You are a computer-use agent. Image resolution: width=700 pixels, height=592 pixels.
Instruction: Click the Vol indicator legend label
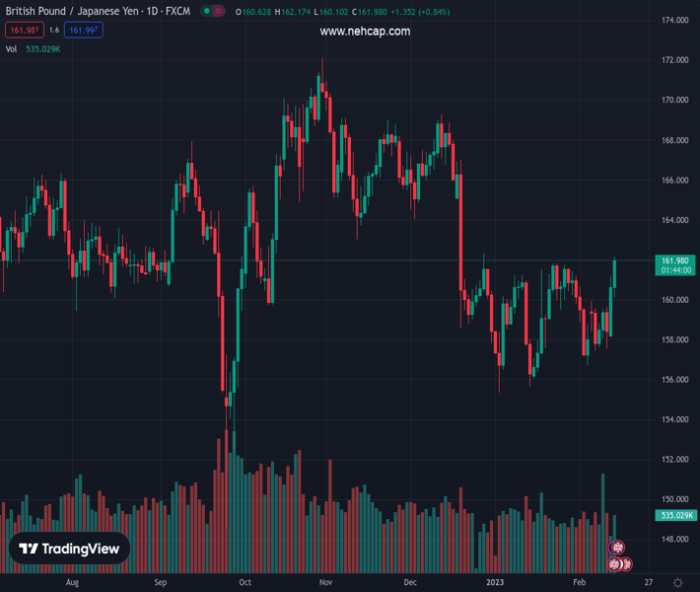point(12,48)
